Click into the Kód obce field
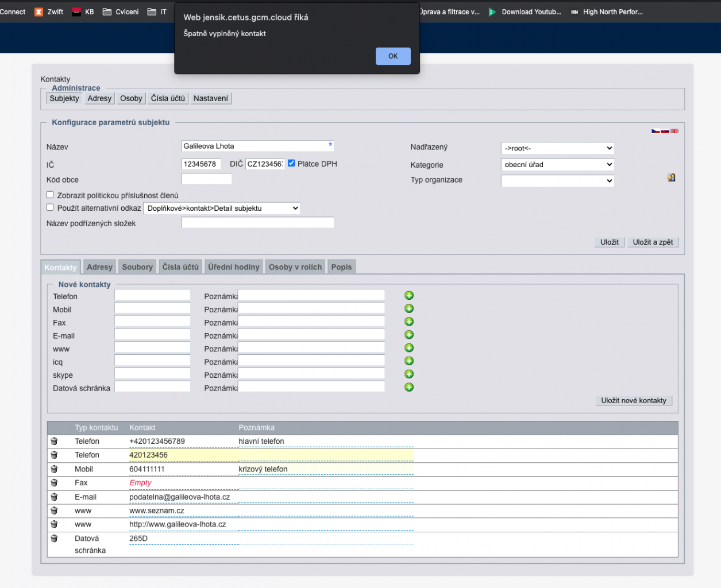The width and height of the screenshot is (721, 588). tap(207, 179)
